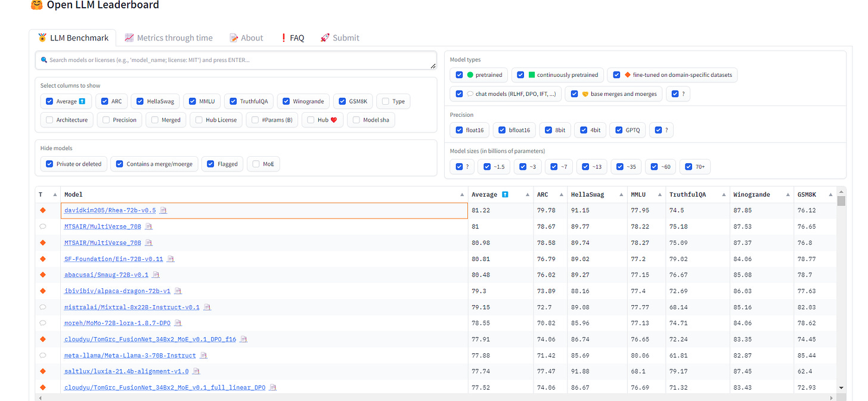Check the #Params (B) column checkbox

pyautogui.click(x=255, y=120)
